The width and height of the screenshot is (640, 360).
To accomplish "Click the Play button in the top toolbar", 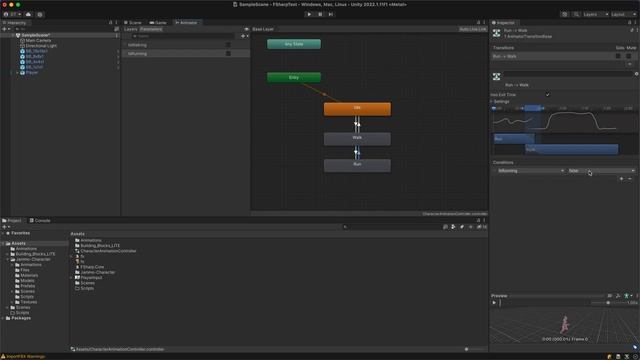I will 309,14.
